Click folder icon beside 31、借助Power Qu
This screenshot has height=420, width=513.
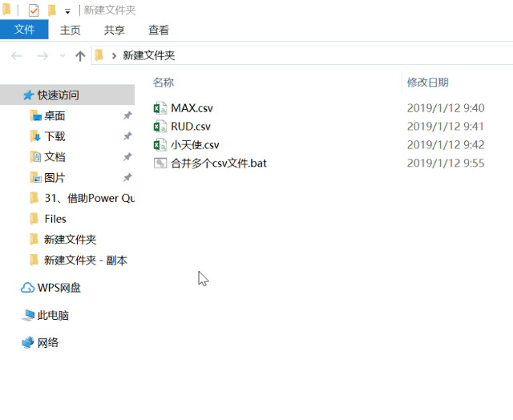pyautogui.click(x=34, y=198)
